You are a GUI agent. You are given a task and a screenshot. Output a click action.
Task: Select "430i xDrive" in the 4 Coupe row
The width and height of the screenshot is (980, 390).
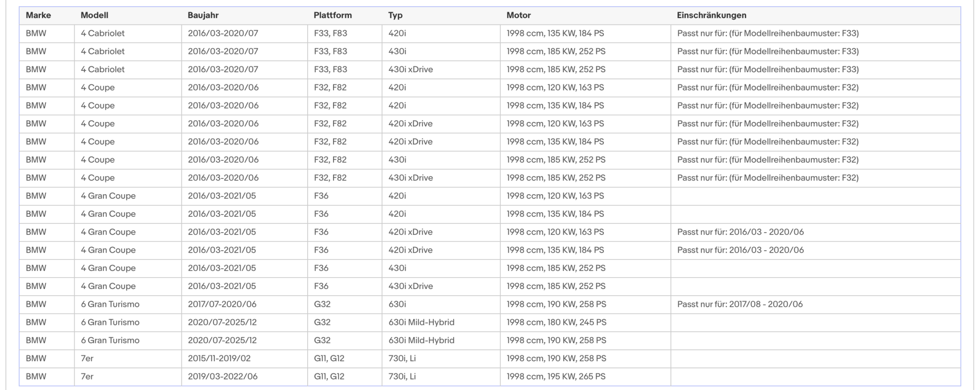411,178
